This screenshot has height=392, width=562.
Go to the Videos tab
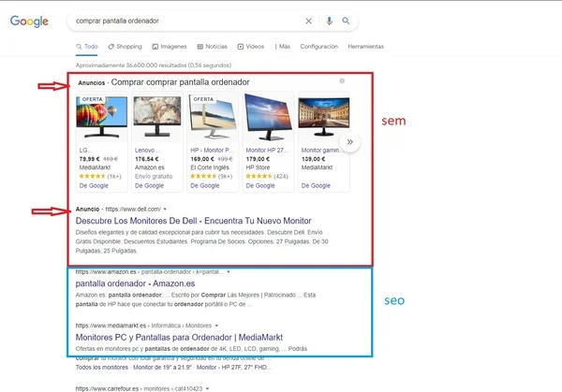click(x=250, y=47)
